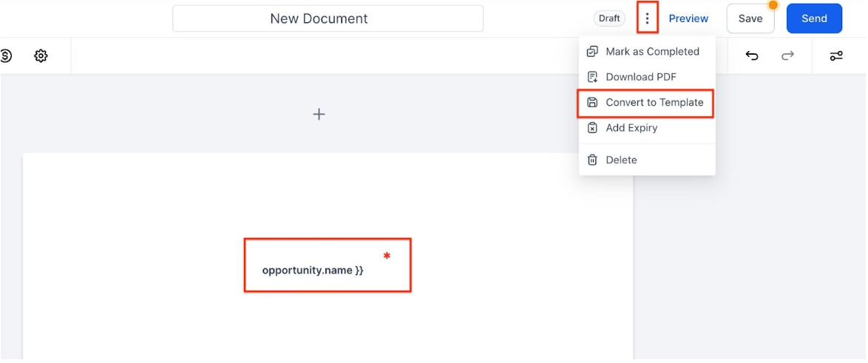
Task: Open the gear settings icon
Action: tap(41, 55)
